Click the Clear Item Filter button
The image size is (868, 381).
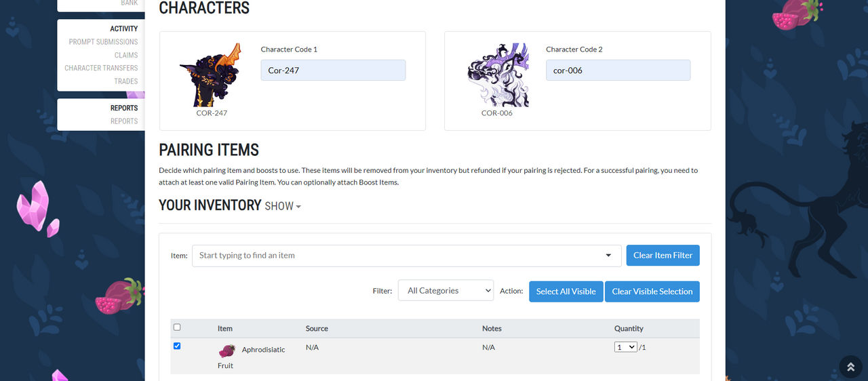pos(663,256)
